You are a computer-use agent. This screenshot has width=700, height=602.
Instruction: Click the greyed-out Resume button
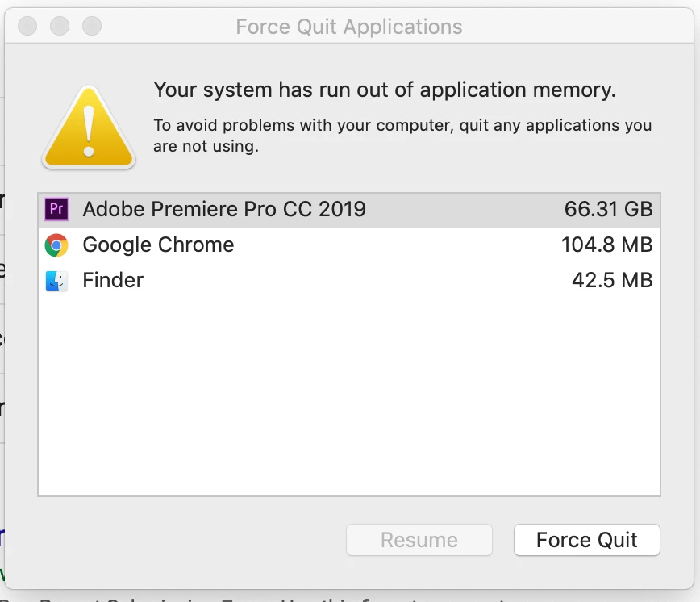pos(419,540)
